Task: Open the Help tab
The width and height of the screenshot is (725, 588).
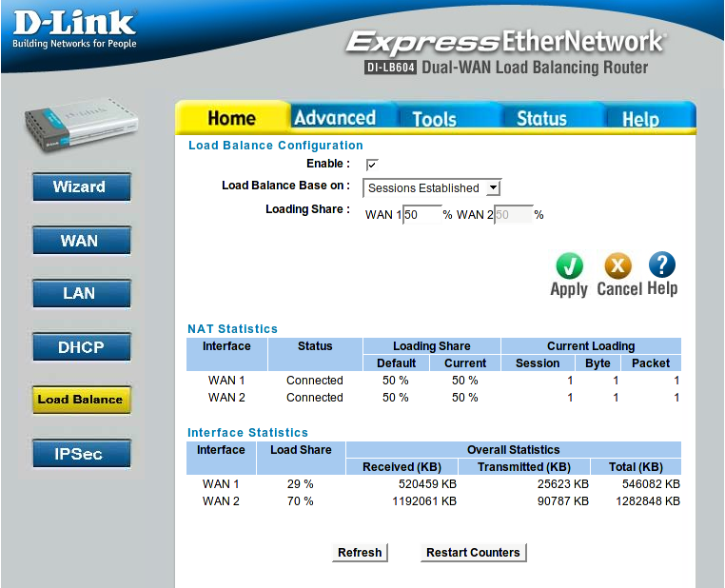Action: pyautogui.click(x=641, y=119)
